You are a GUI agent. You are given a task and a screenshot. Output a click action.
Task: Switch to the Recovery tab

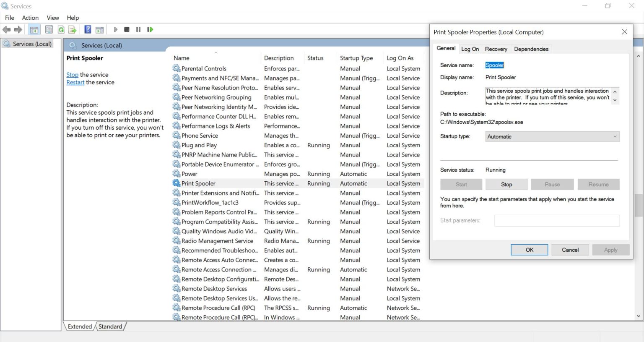496,49
